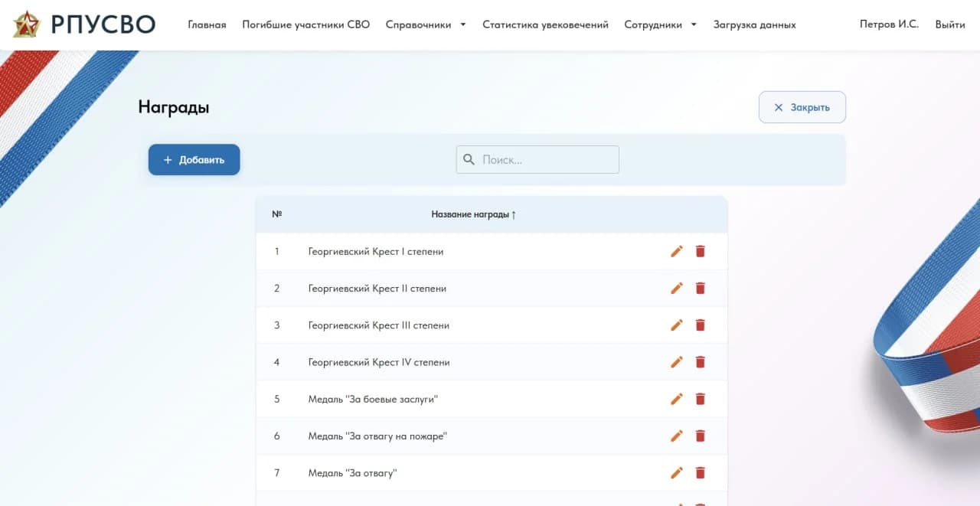This screenshot has width=980, height=506.
Task: Select row Медаль "За отвагу"
Action: coord(492,473)
